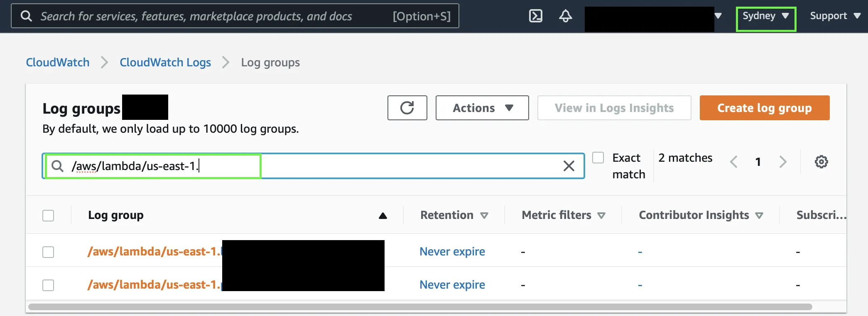This screenshot has width=868, height=316.
Task: Tick the first log group's checkbox
Action: click(48, 252)
